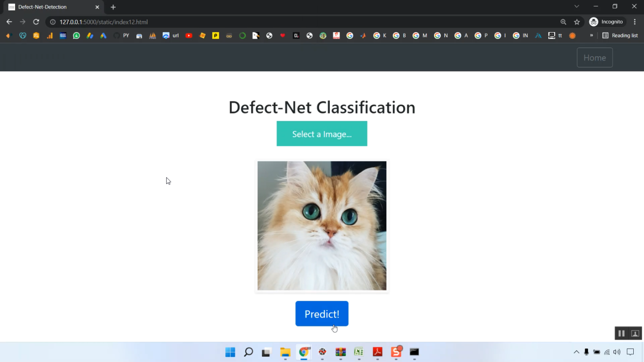The image size is (644, 362).
Task: Bookmark this page with the star icon
Action: point(577,22)
